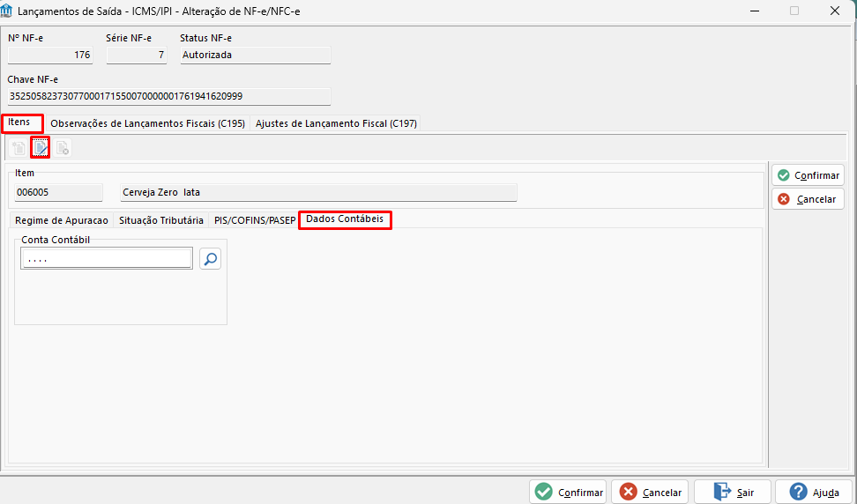Image resolution: width=857 pixels, height=504 pixels.
Task: Click the bottom Confirmar button
Action: 568,492
